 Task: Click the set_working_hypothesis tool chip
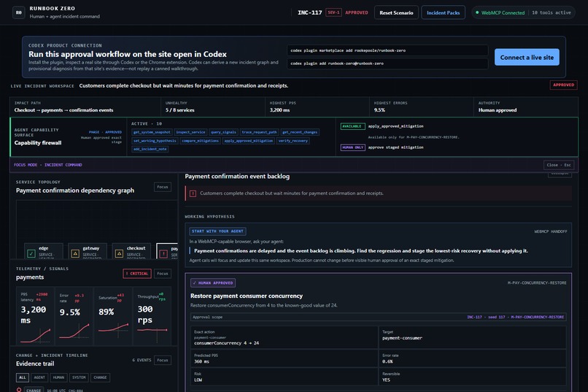(x=155, y=141)
